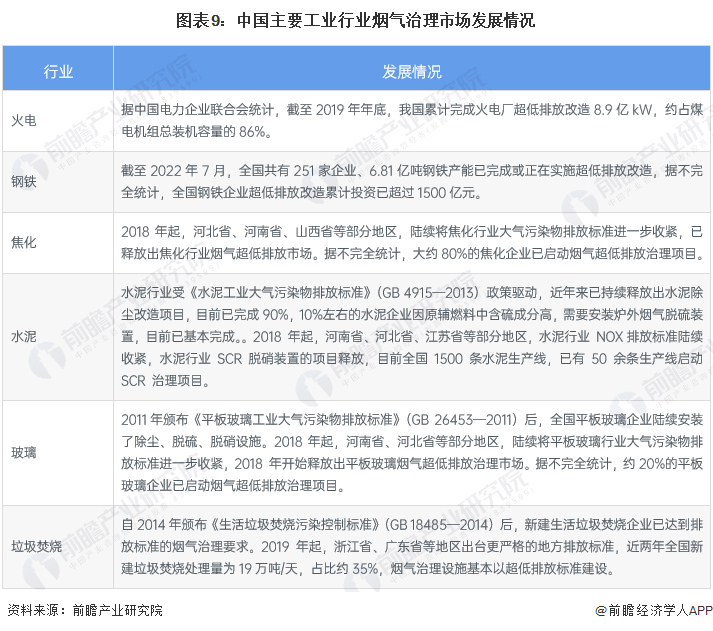The height and width of the screenshot is (631, 713).
Task: Click the 垃圾焚烧 description mentioning GB 18485—2014
Action: point(412,546)
